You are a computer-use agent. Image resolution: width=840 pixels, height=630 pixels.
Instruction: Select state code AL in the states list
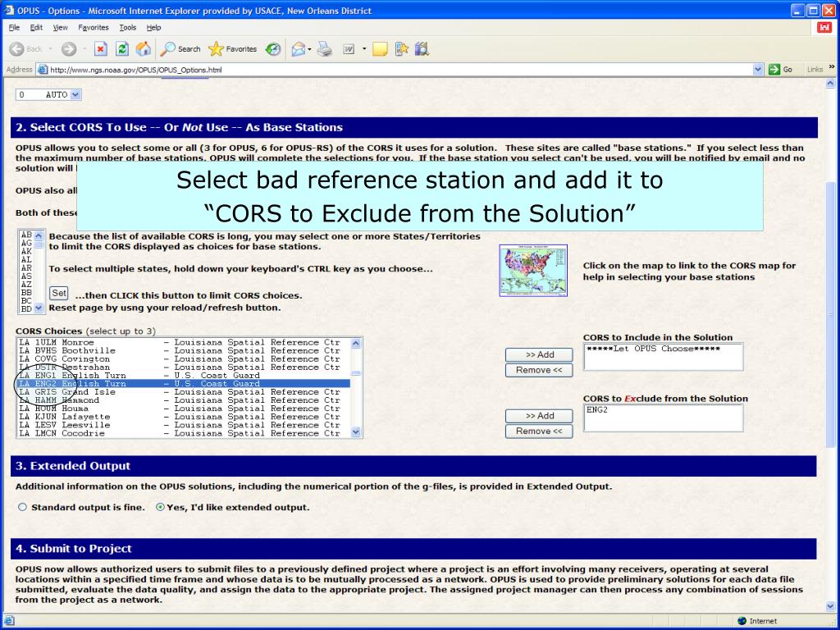point(26,260)
